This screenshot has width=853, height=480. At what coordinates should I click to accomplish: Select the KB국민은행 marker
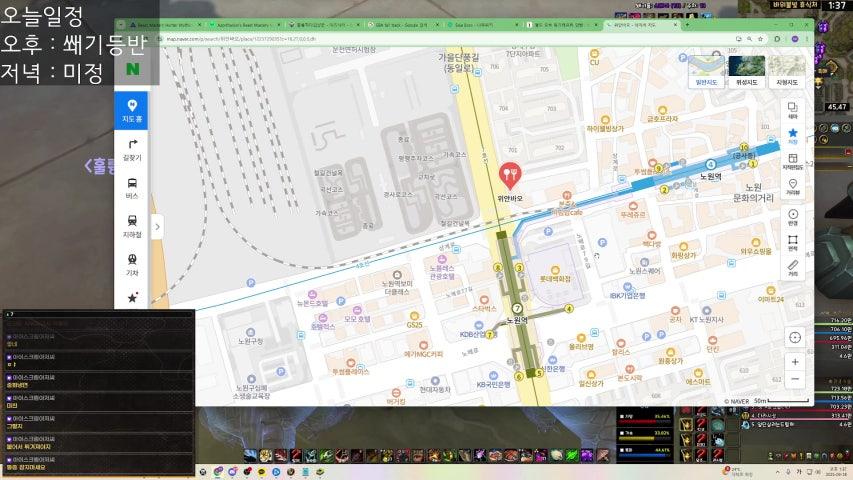(493, 379)
